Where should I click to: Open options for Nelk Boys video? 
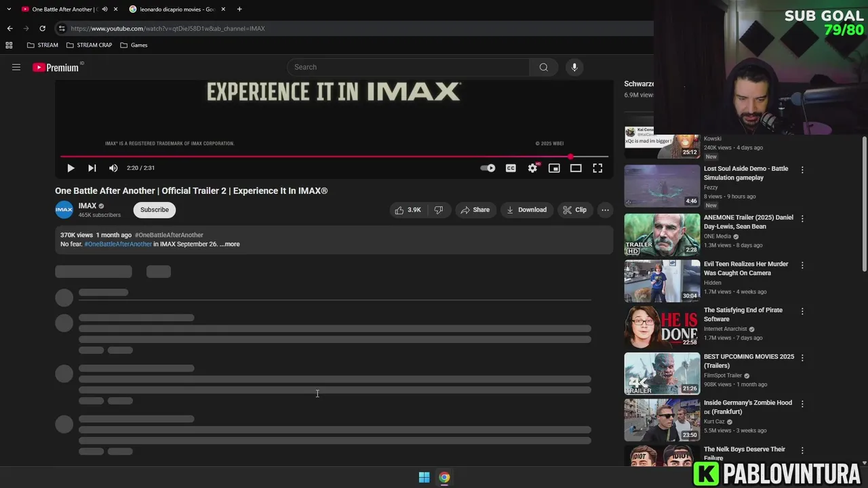click(x=802, y=450)
